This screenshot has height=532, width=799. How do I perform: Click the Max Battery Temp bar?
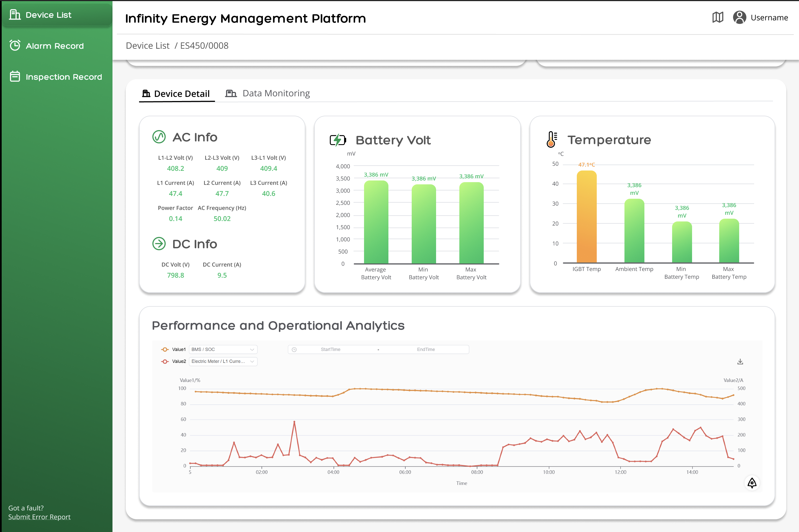729,241
